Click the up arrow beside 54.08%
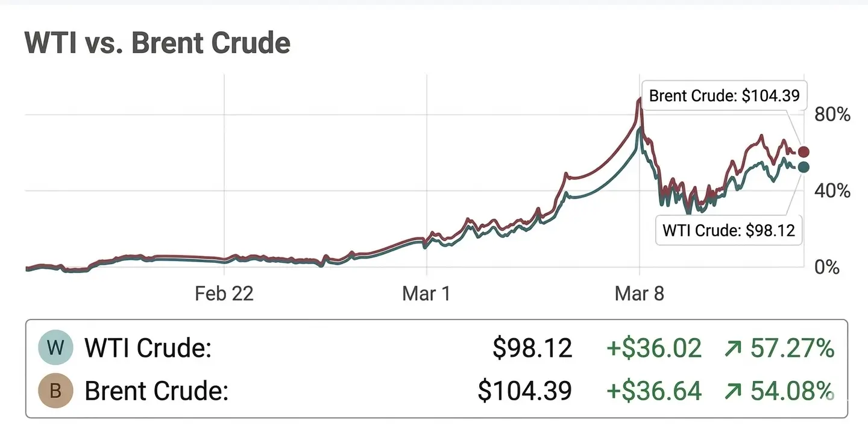Image resolution: width=868 pixels, height=434 pixels. [x=732, y=391]
